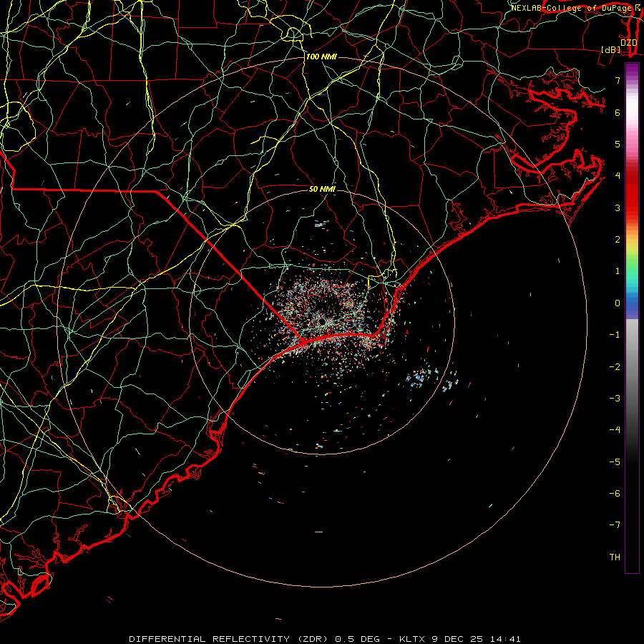Click the scale value -5

(x=615, y=462)
